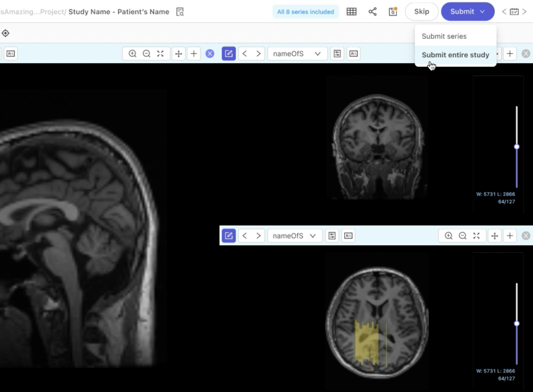Close the axial viewport
The height and width of the screenshot is (392, 533).
click(526, 236)
